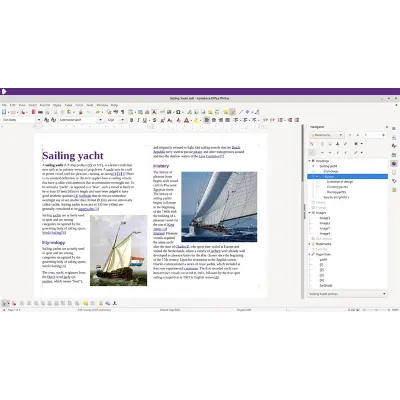Save the document using the toolbar icon
Image resolution: width=400 pixels, height=400 pixels.
tap(23, 112)
